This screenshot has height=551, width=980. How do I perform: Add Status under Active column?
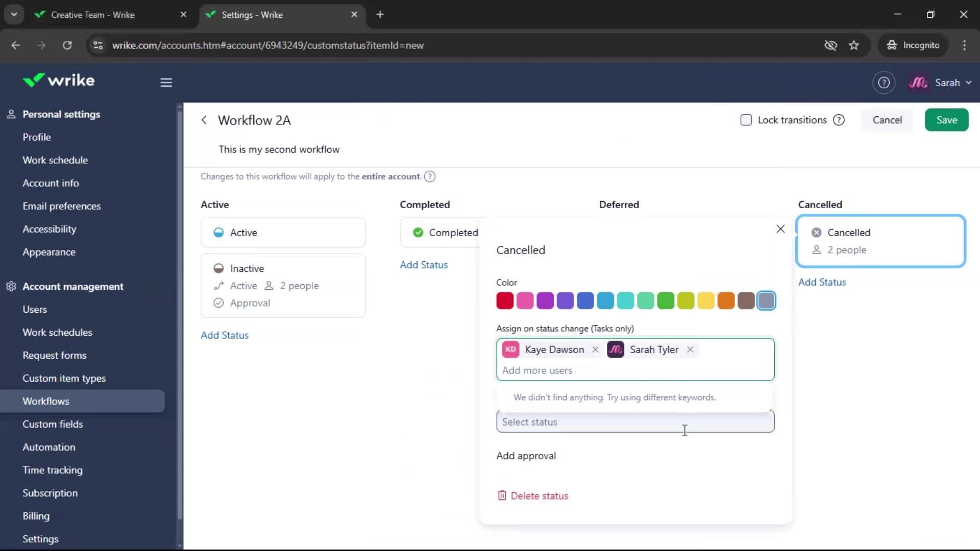[x=225, y=336]
